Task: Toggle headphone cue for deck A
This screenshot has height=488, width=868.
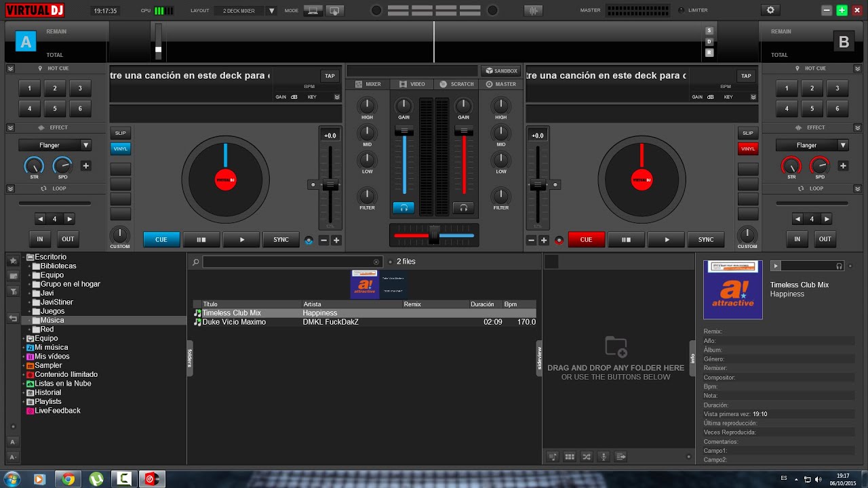Action: point(403,208)
